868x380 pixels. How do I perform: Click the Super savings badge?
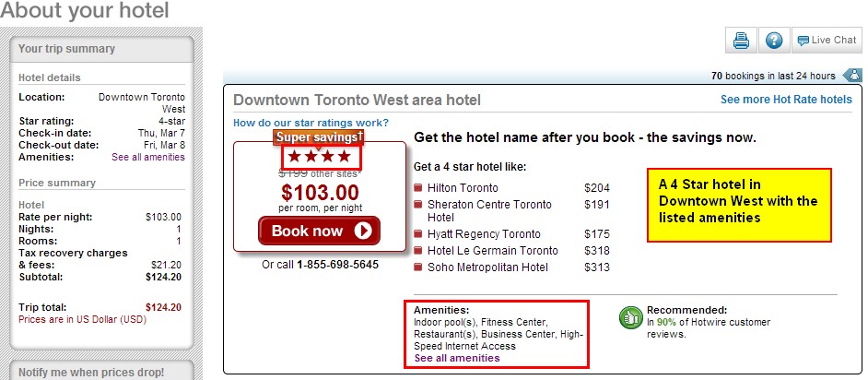(x=320, y=137)
